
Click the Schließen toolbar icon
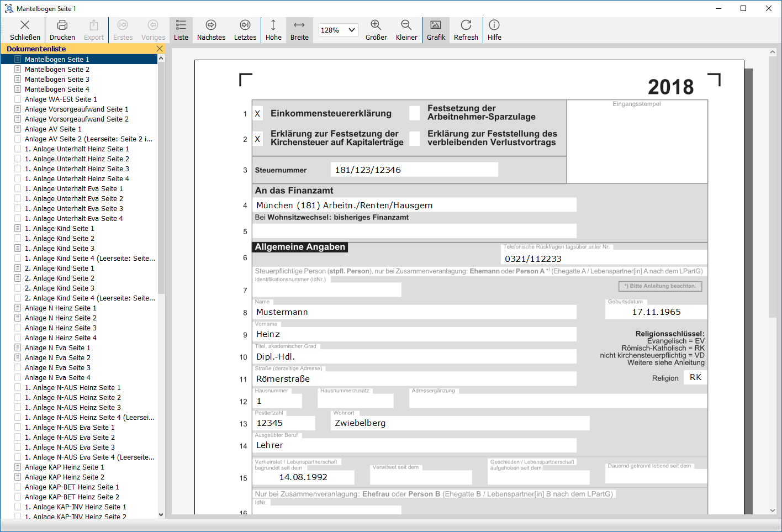[25, 25]
